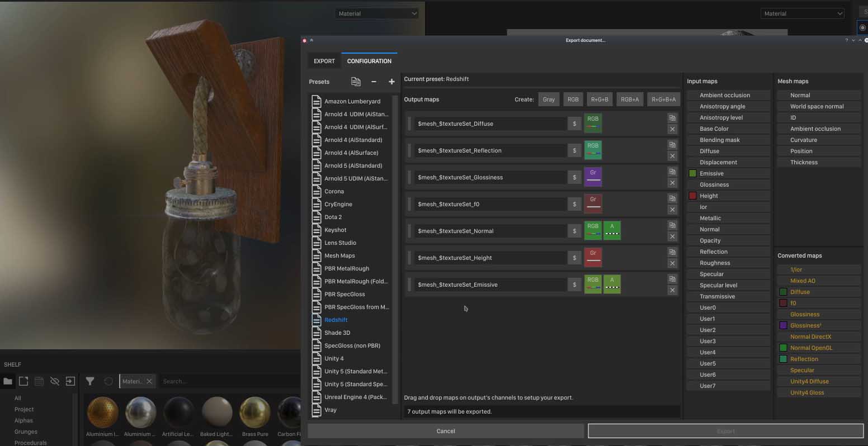Toggle the shelf hidden-eye visibility icon
This screenshot has width=868, height=446.
tap(55, 381)
